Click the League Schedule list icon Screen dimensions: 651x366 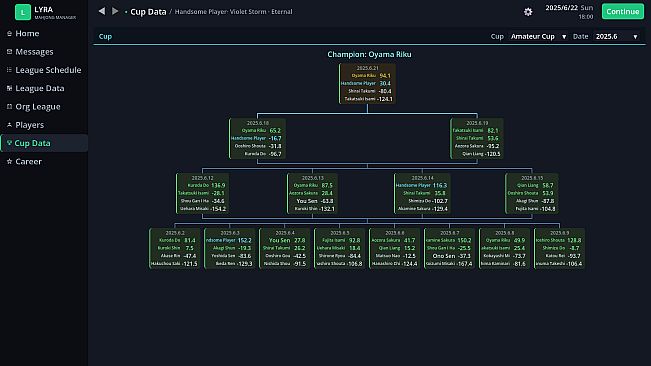(9, 70)
